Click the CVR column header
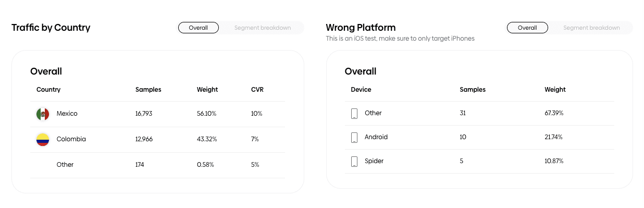644x208 pixels. point(257,90)
